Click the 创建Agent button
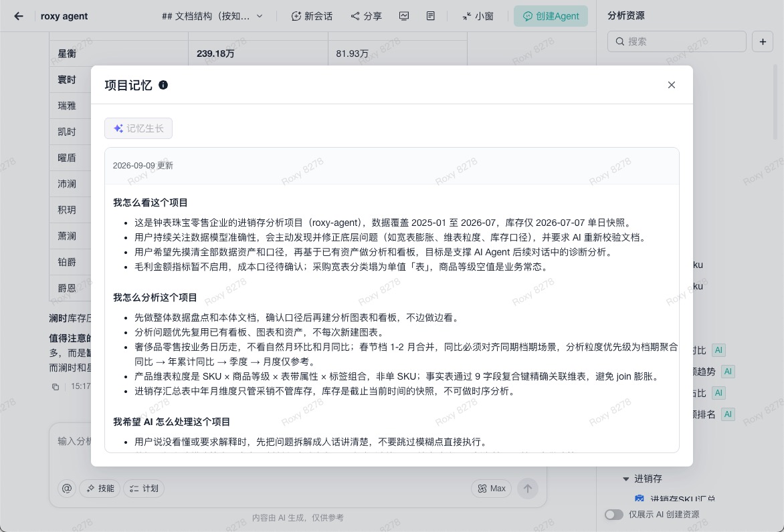Viewport: 784px width, 532px height. pyautogui.click(x=551, y=16)
